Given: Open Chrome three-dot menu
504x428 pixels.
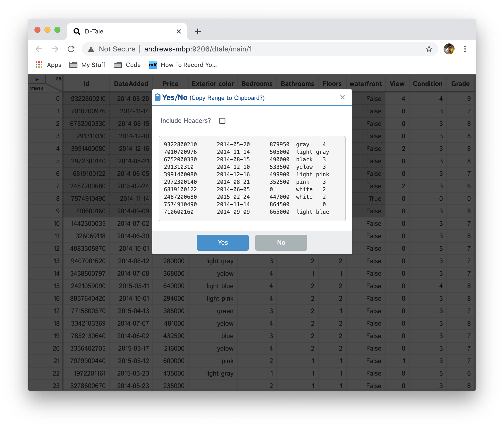Looking at the screenshot, I should [465, 49].
